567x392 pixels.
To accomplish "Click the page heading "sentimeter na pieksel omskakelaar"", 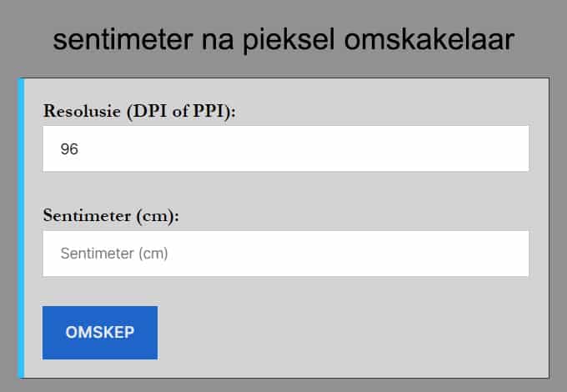I will coord(283,40).
